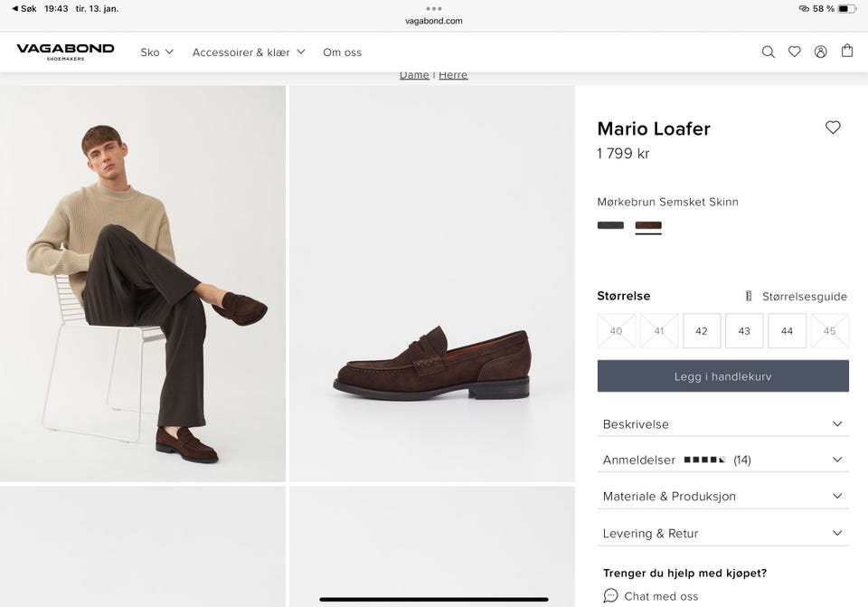Click the chat bubble icon
This screenshot has width=868, height=607.
point(610,595)
